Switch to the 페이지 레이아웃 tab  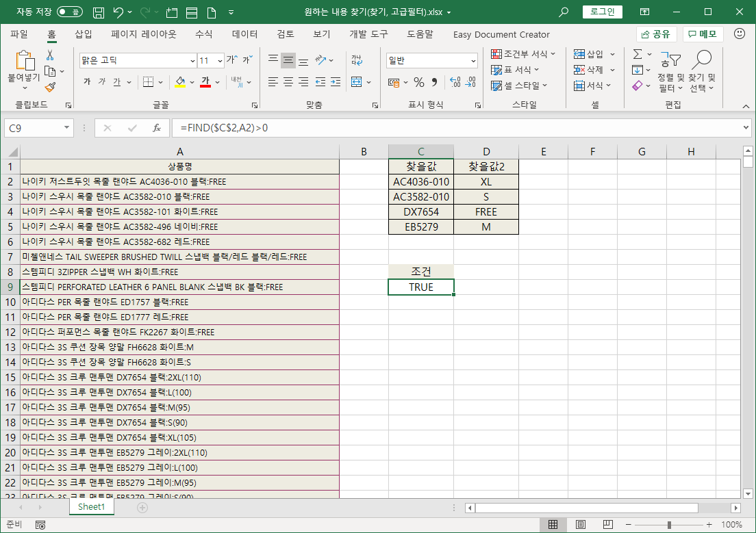143,34
